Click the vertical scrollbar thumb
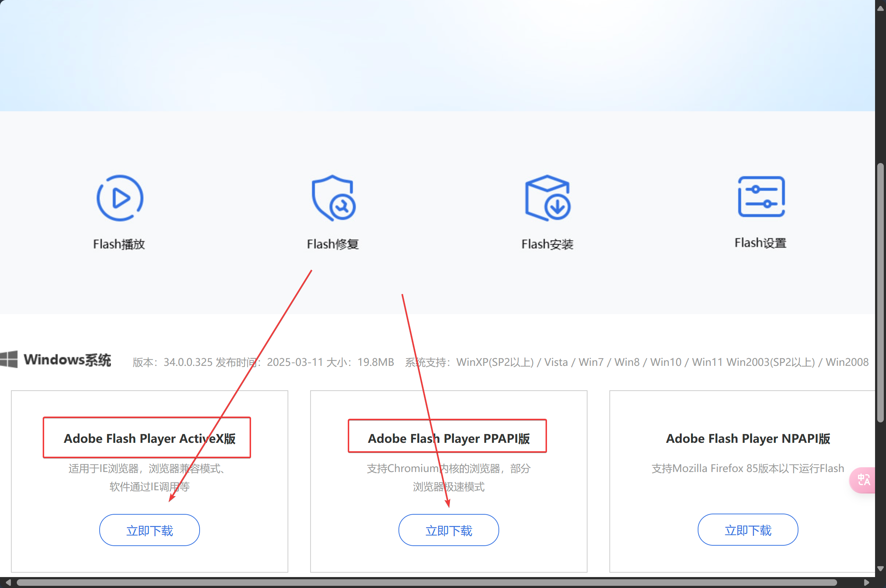Viewport: 886px width, 588px height. click(x=881, y=293)
